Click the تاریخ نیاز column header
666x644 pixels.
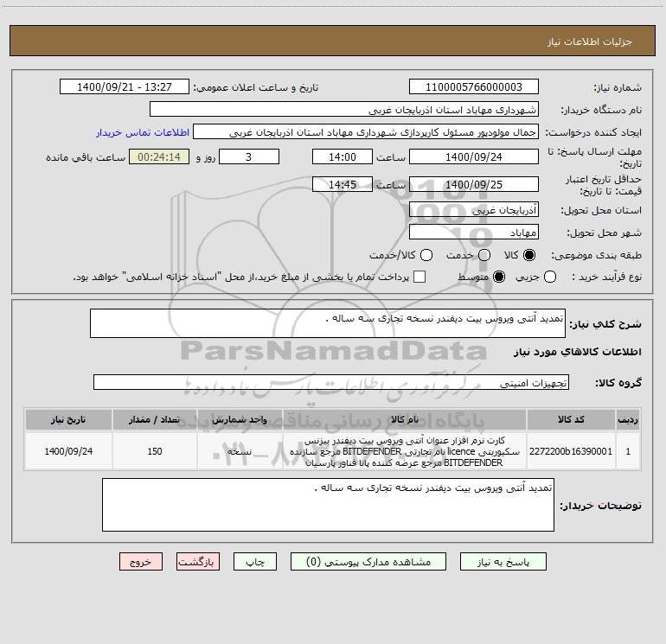(x=68, y=419)
